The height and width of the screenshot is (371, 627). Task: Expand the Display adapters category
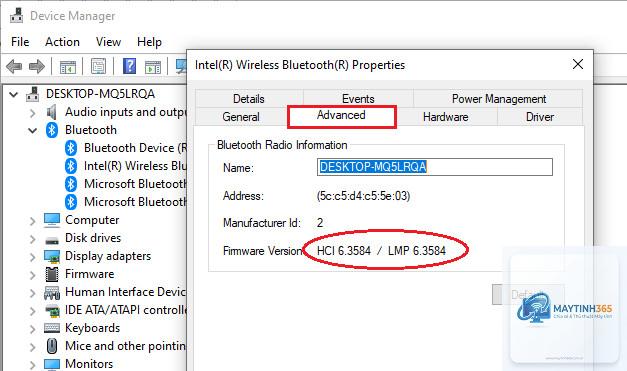[x=32, y=257]
